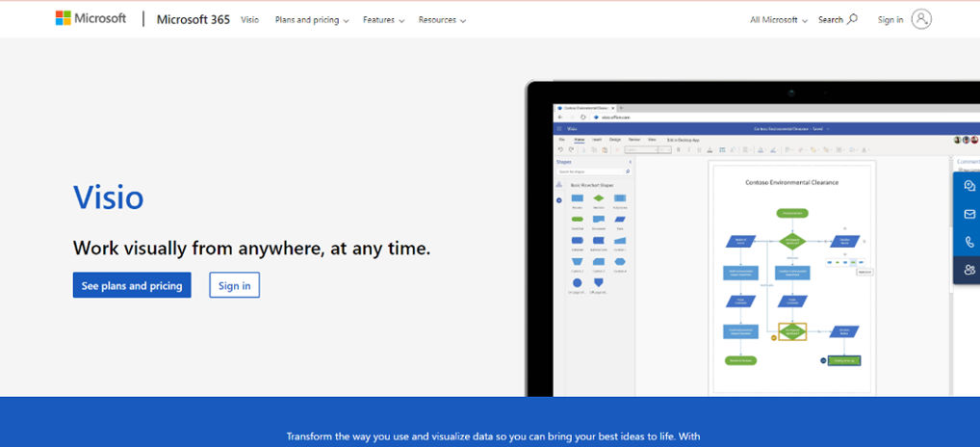This screenshot has width=980, height=447.
Task: Click the Search magnifier icon
Action: [x=853, y=19]
